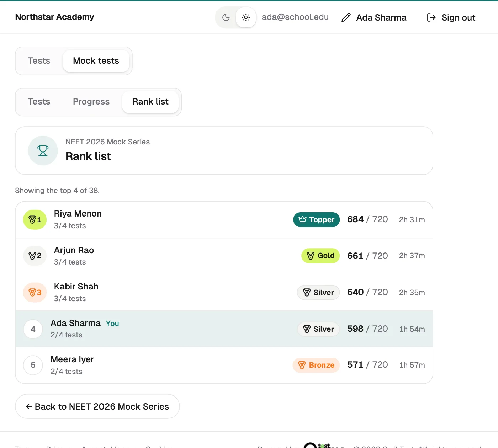The width and height of the screenshot is (498, 448).
Task: Click the sign out arrow icon
Action: (431, 17)
